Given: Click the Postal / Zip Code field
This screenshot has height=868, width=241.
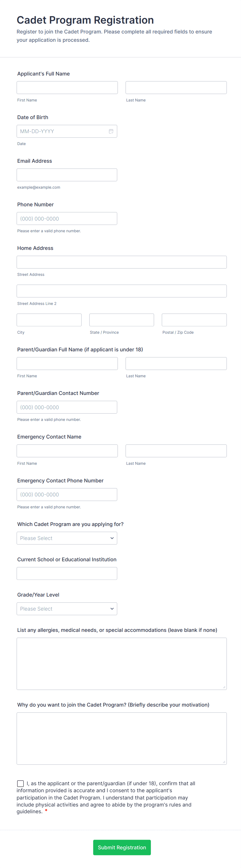Looking at the screenshot, I should (x=194, y=320).
